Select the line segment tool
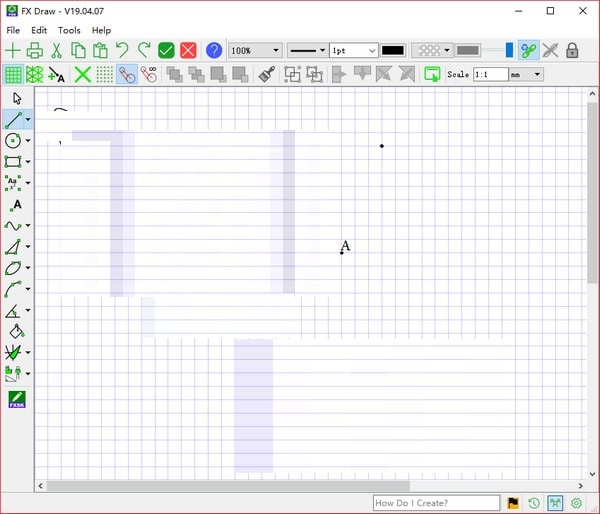Screen dimensions: 600x514 [x=13, y=120]
